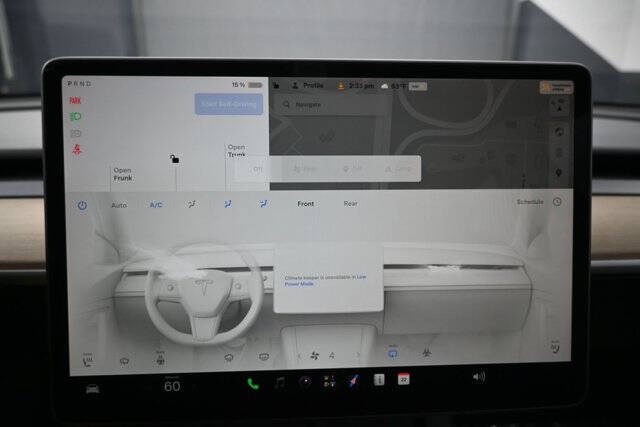
Task: Open the Schedule climate settings
Action: 530,202
